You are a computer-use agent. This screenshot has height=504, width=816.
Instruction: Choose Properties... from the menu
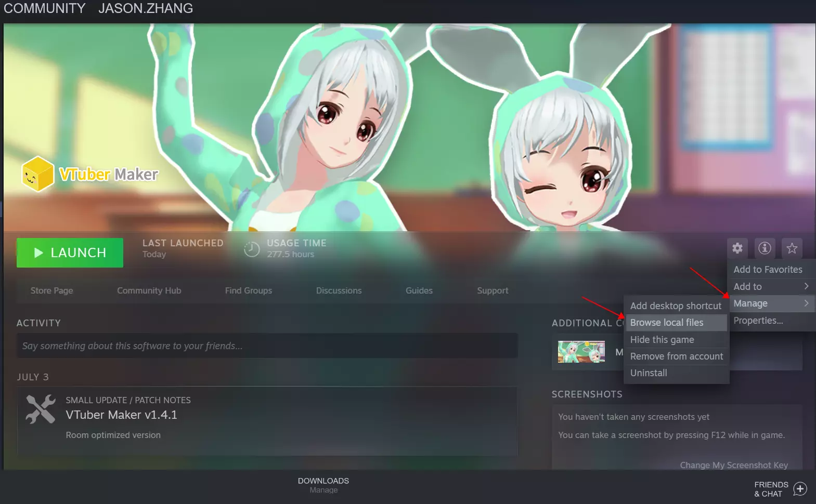tap(771, 321)
